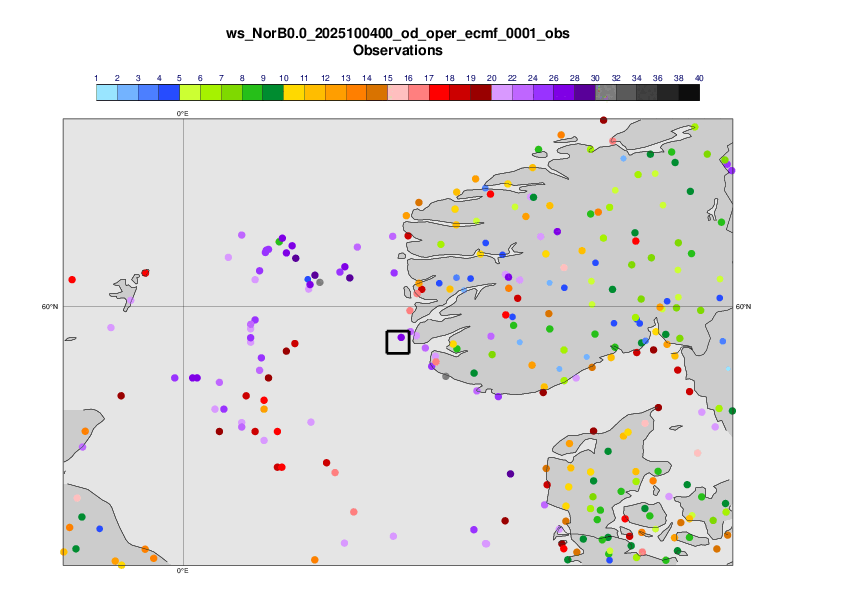Click the gray observation dot west of Norway
This screenshot has height=596, width=842.
click(x=319, y=282)
